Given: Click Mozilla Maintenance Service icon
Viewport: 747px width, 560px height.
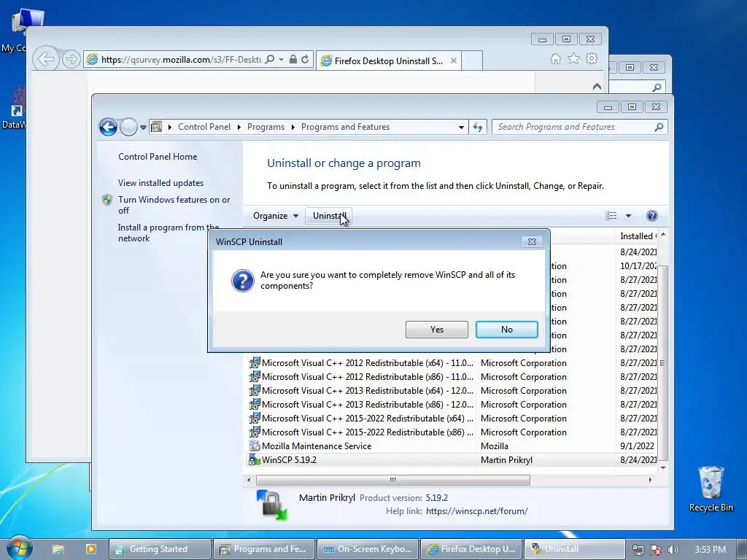Looking at the screenshot, I should (x=255, y=446).
